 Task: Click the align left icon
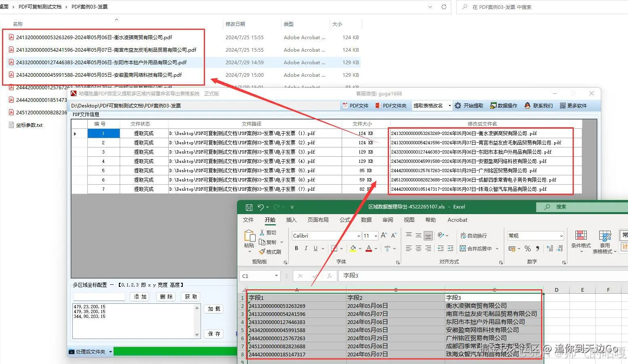tap(409, 248)
